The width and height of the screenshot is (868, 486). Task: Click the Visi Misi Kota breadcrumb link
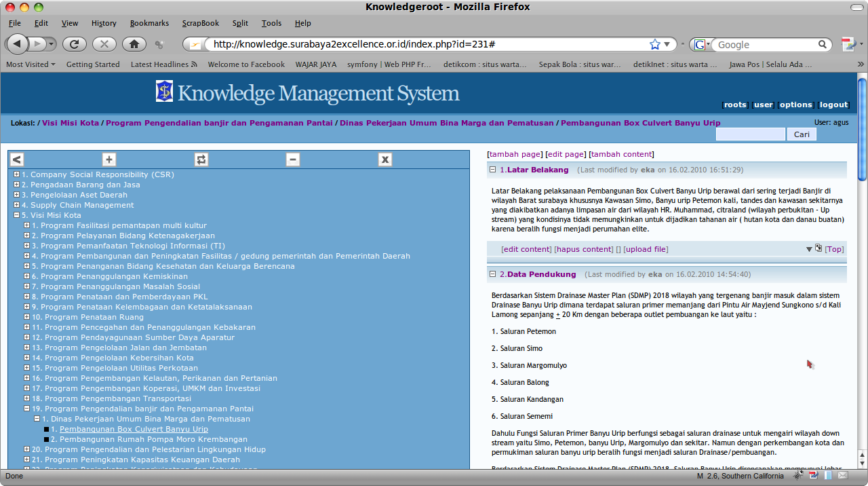[x=71, y=123]
